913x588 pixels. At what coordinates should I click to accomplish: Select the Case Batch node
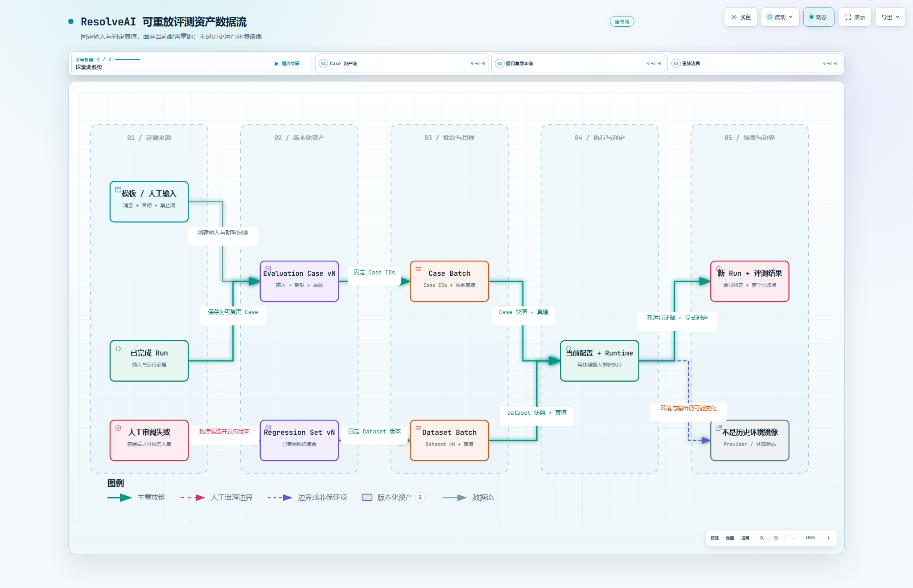tap(449, 282)
